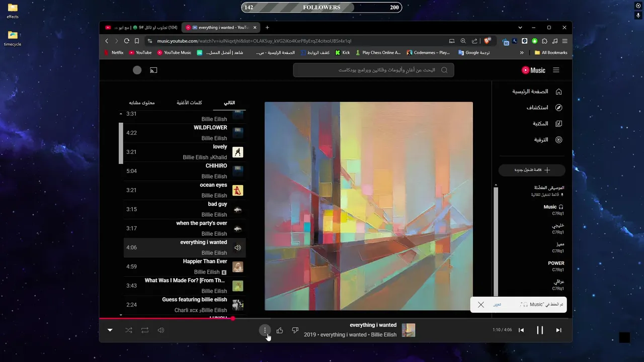Screen dimensions: 644x362
Task: Open the Brave shields lion icon
Action: click(487, 41)
